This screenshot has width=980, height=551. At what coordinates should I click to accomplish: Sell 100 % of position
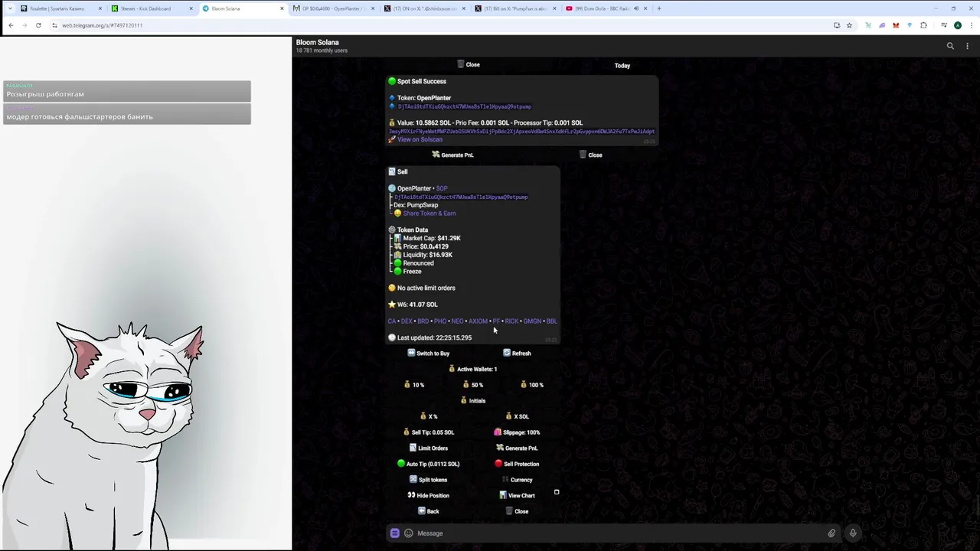point(531,385)
